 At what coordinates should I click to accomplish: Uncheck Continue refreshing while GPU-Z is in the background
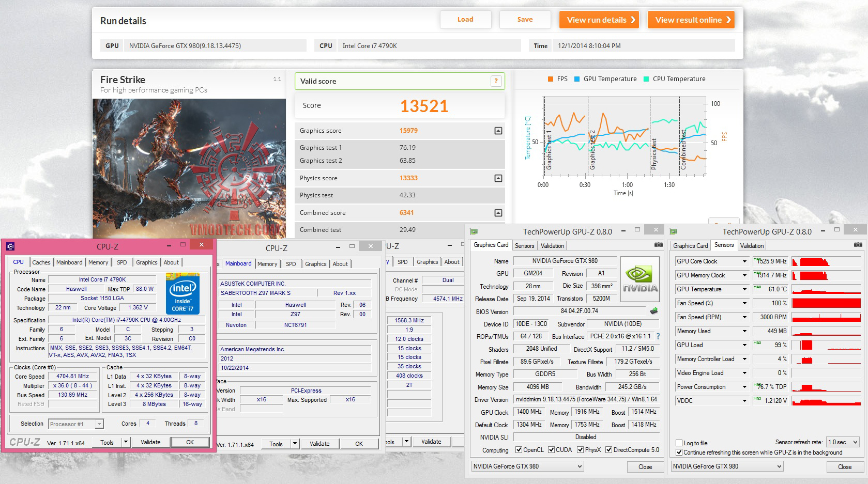click(x=679, y=452)
